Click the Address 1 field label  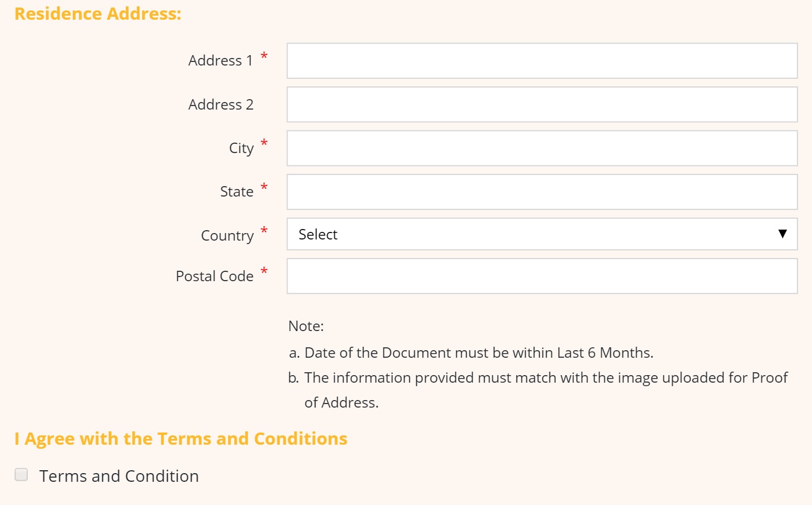point(221,60)
